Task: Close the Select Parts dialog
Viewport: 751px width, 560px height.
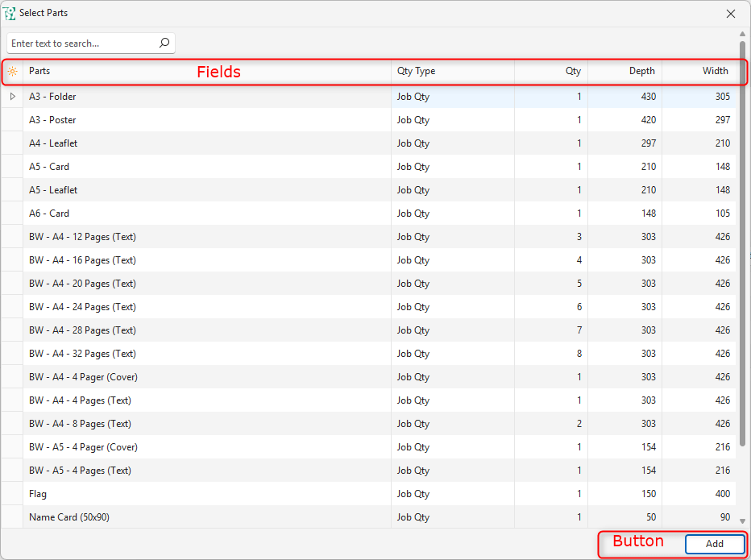Action: tap(731, 14)
